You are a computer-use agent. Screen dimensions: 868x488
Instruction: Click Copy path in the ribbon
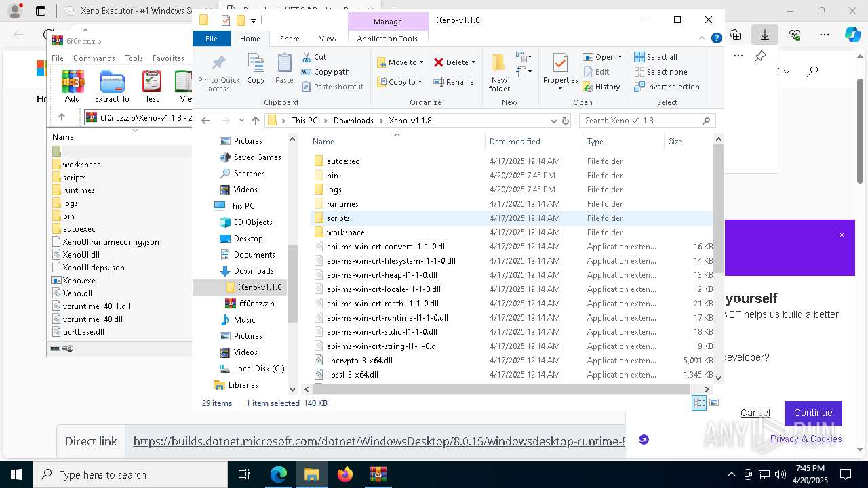(x=325, y=72)
